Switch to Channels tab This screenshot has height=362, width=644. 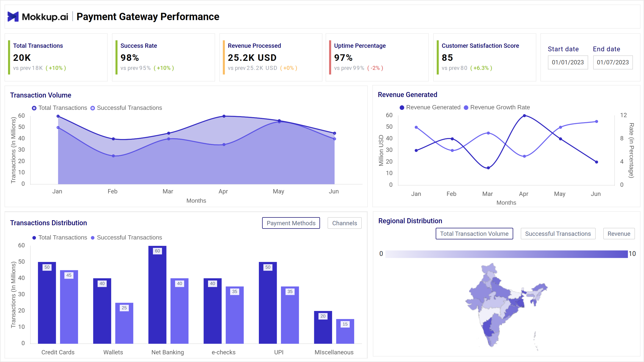[345, 223]
